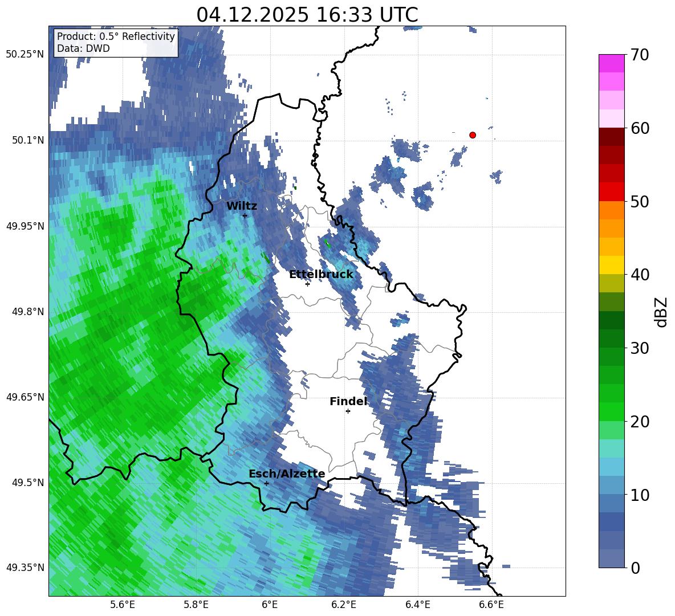Click the 5.8°E longitude label
Viewport: 675px width, 616px height.
(196, 605)
